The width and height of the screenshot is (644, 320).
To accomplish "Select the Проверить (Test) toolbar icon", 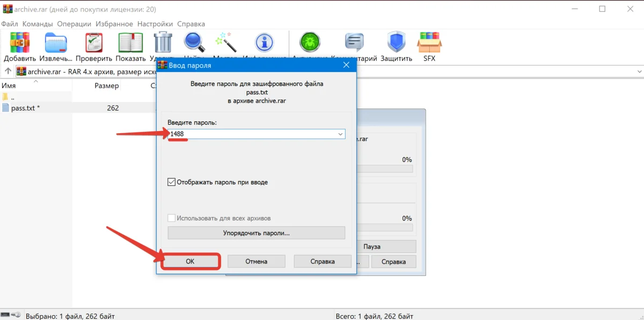I will [x=94, y=43].
